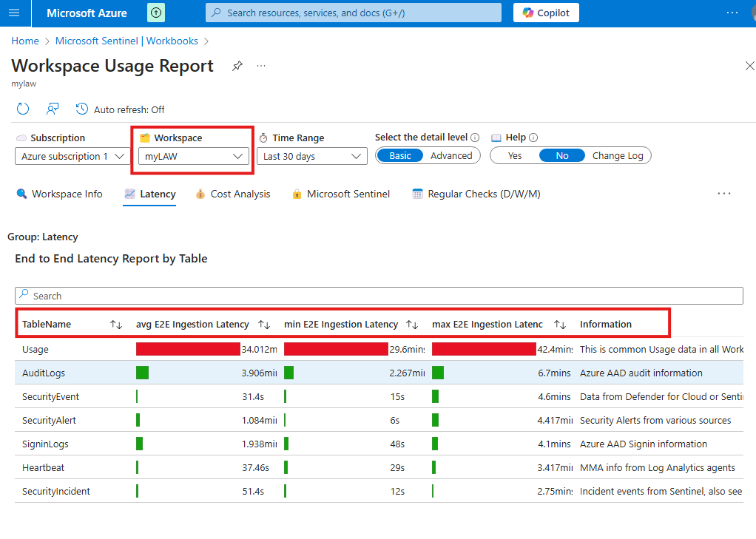The image size is (756, 539).
Task: Select the SecurityIncident row name
Action: click(x=56, y=491)
